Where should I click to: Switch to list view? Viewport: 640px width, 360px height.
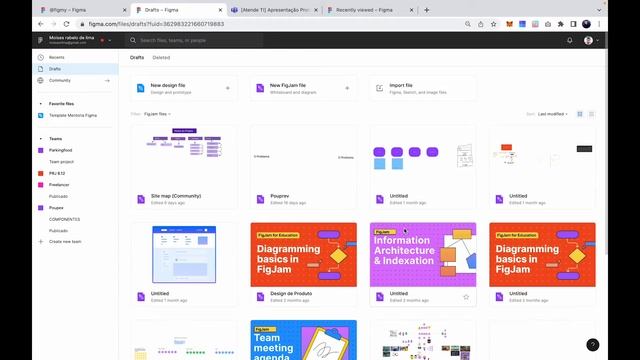click(x=591, y=114)
